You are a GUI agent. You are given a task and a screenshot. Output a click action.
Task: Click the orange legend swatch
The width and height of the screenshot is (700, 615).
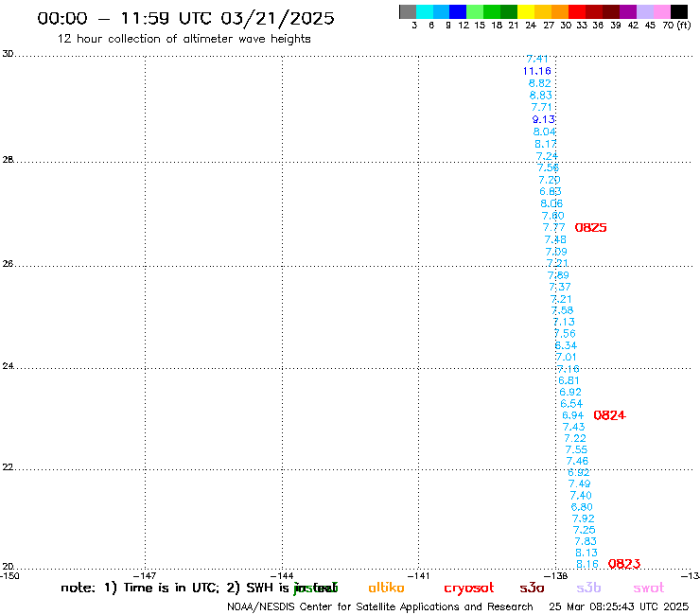tap(560, 11)
